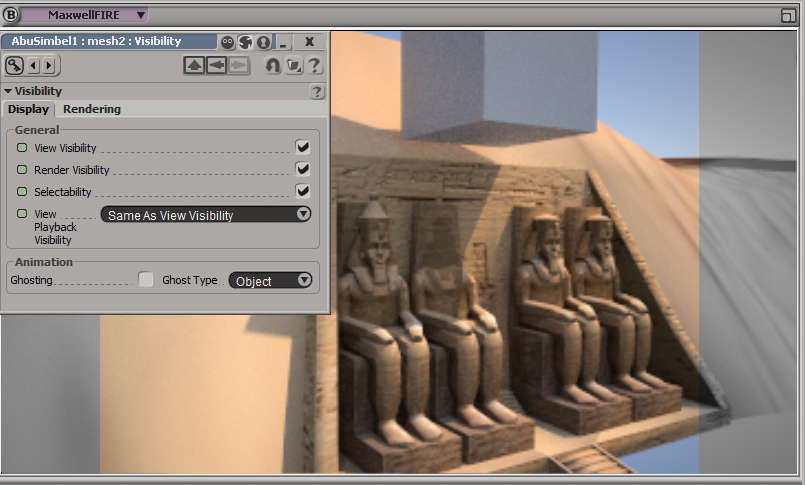
Task: Uncheck the Selectability checkbox
Action: 303,191
